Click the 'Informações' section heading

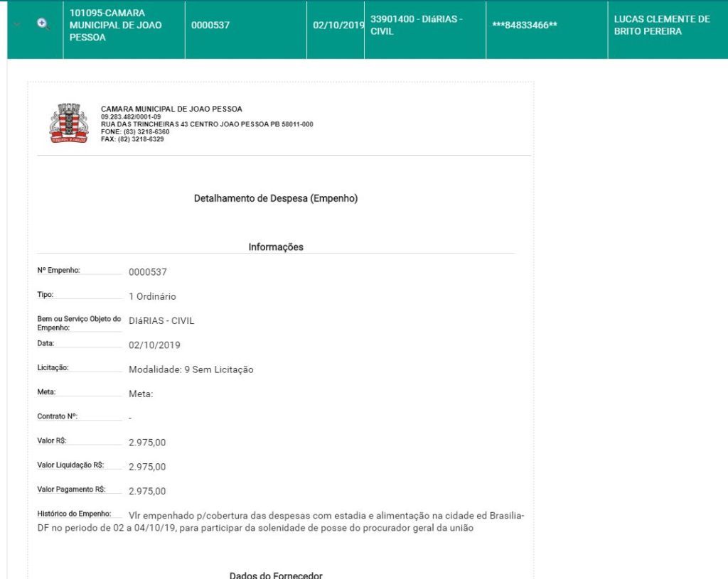[276, 247]
